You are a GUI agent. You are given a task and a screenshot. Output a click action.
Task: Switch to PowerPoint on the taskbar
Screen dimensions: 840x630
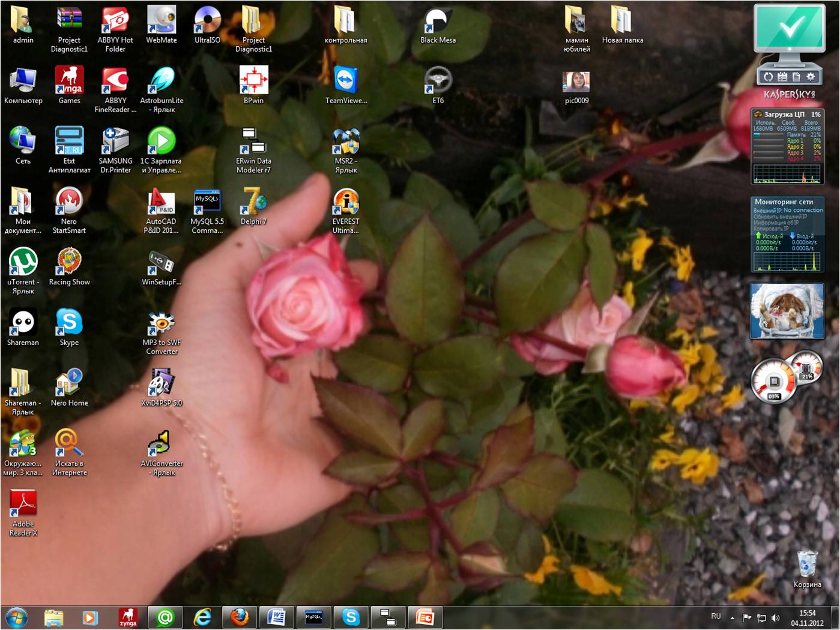click(425, 617)
